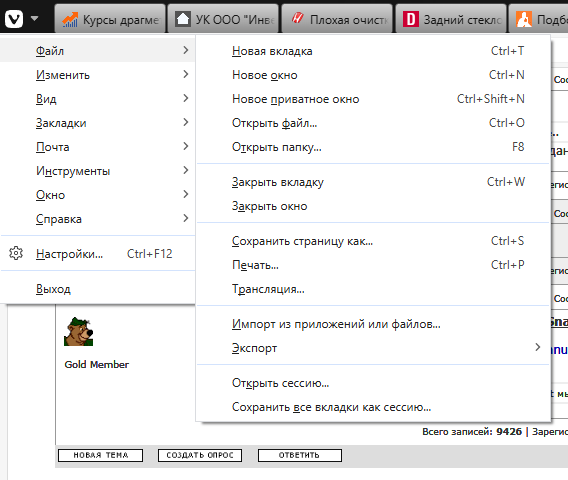The height and width of the screenshot is (480, 568).
Task: Click the ОТВЕТИТЬ button
Action: point(300,455)
